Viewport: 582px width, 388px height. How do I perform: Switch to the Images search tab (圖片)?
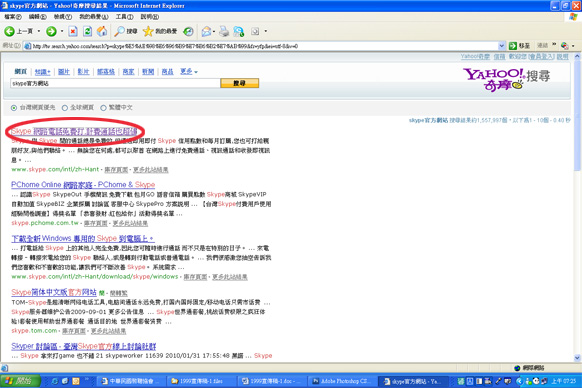[x=64, y=72]
